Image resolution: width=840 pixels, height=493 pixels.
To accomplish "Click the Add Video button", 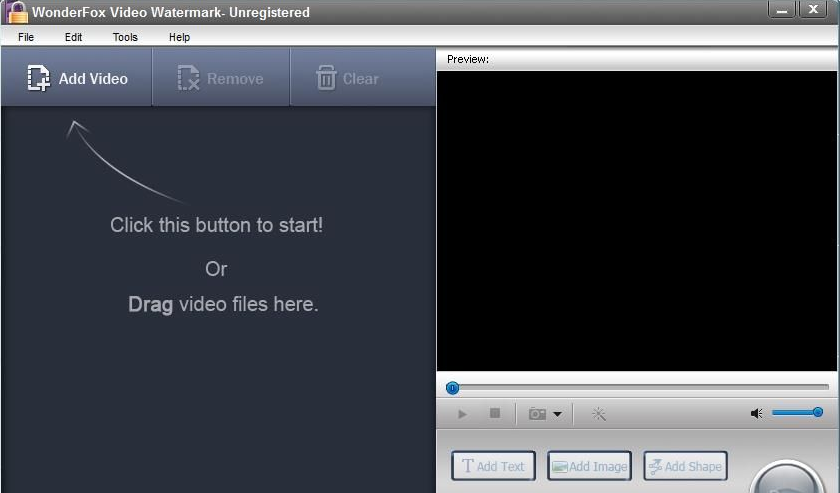I will 77,78.
